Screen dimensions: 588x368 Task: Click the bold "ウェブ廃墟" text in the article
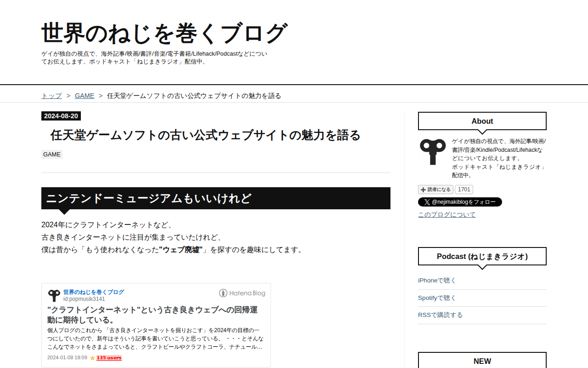point(181,250)
